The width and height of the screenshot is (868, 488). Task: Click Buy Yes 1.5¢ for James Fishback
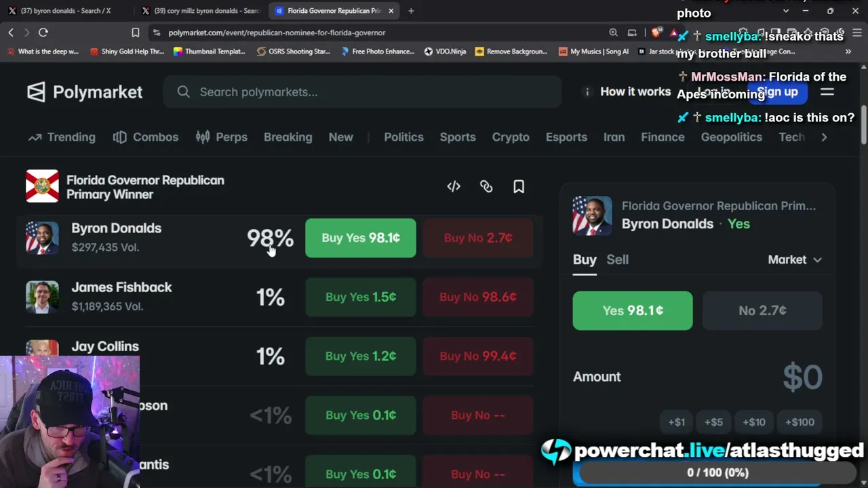point(361,297)
